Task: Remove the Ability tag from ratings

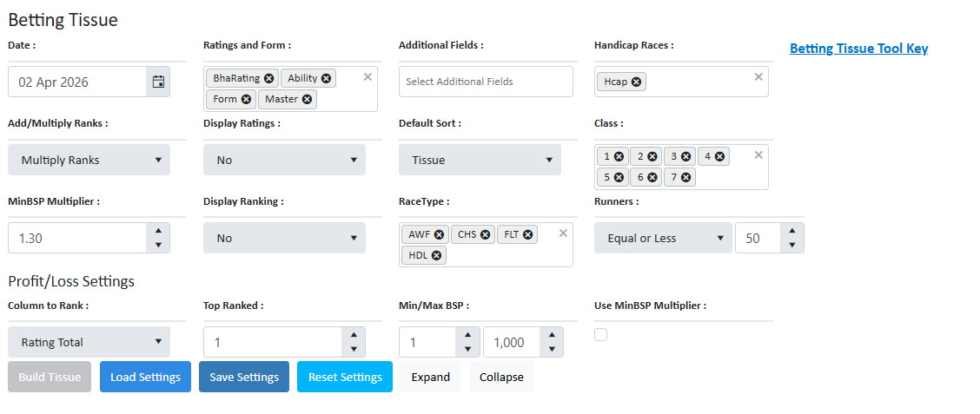Action: coord(326,78)
